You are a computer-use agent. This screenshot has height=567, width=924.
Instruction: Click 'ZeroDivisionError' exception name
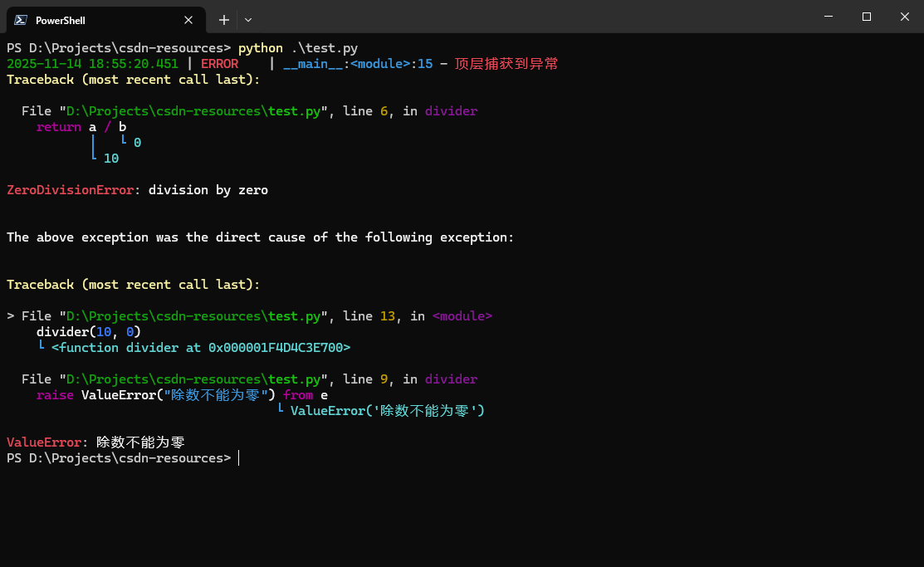(70, 190)
